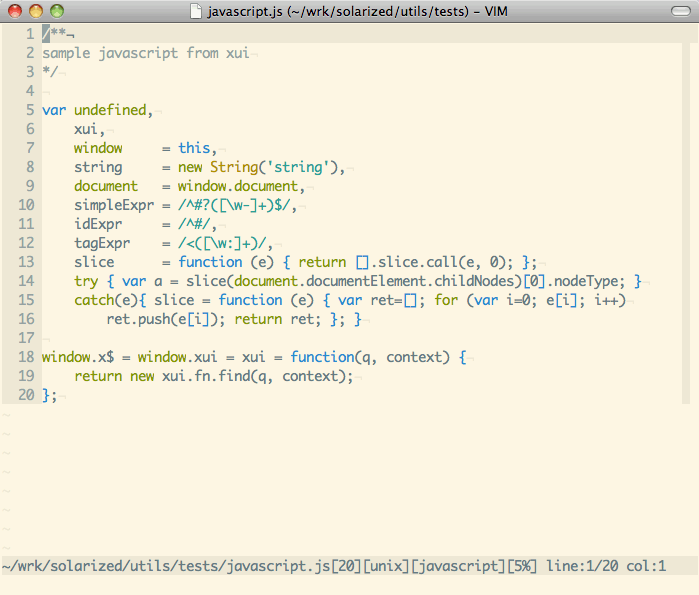Place cursor on 'window.document' on line 9

238,186
